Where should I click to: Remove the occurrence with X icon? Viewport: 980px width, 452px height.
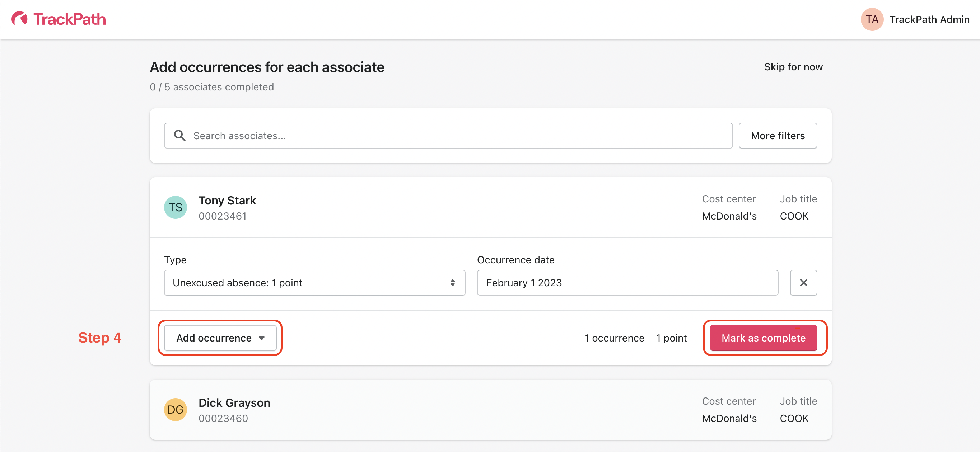click(803, 282)
